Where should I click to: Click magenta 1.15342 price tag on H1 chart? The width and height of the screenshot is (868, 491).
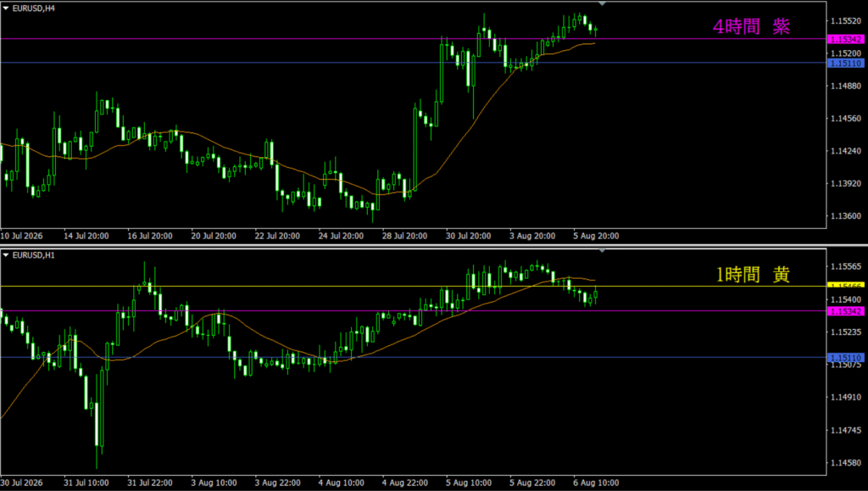click(x=845, y=311)
